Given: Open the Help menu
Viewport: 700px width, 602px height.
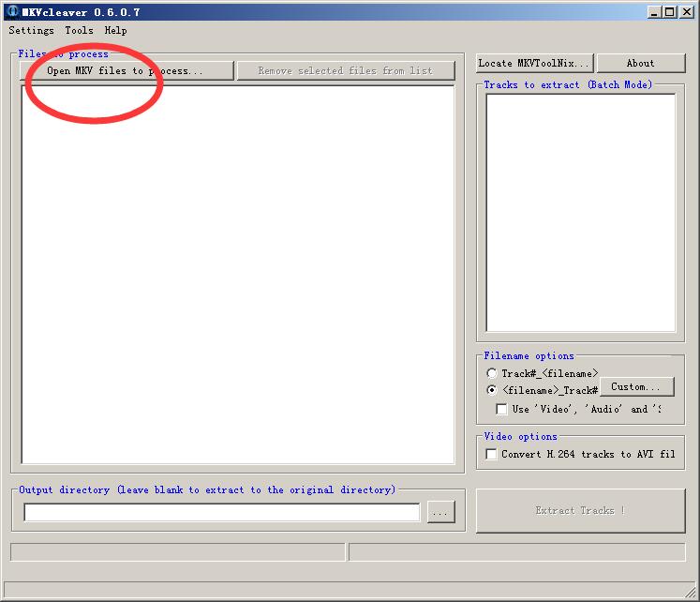Looking at the screenshot, I should [115, 30].
